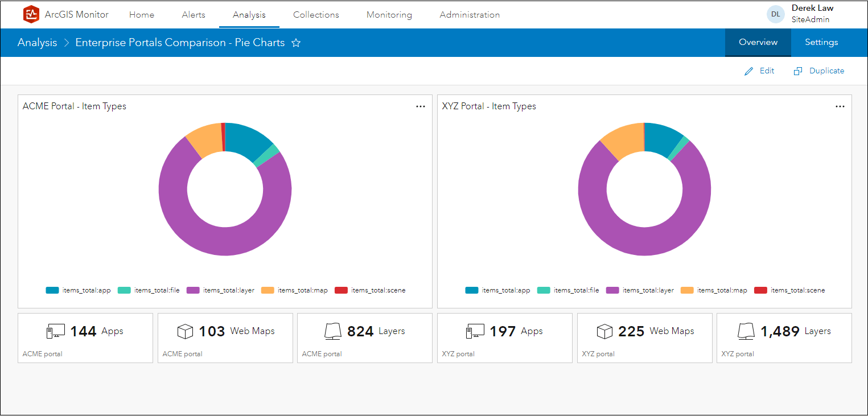Click ACME Portal - Item Types title
868x416 pixels.
tap(75, 106)
